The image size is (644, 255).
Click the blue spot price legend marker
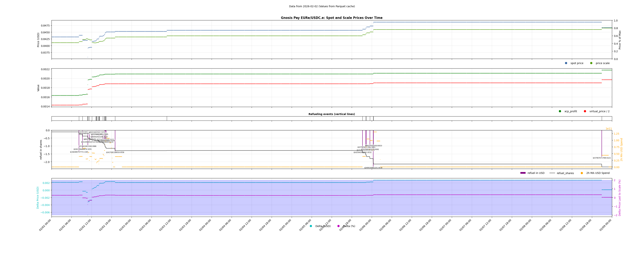click(x=566, y=63)
